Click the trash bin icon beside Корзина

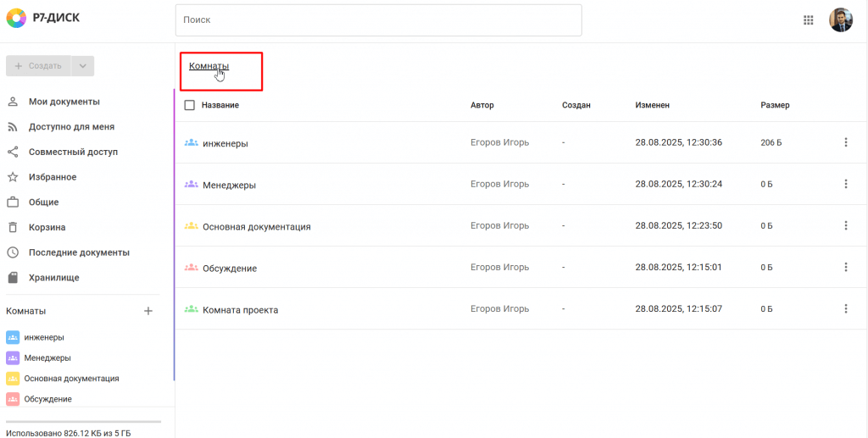[13, 227]
